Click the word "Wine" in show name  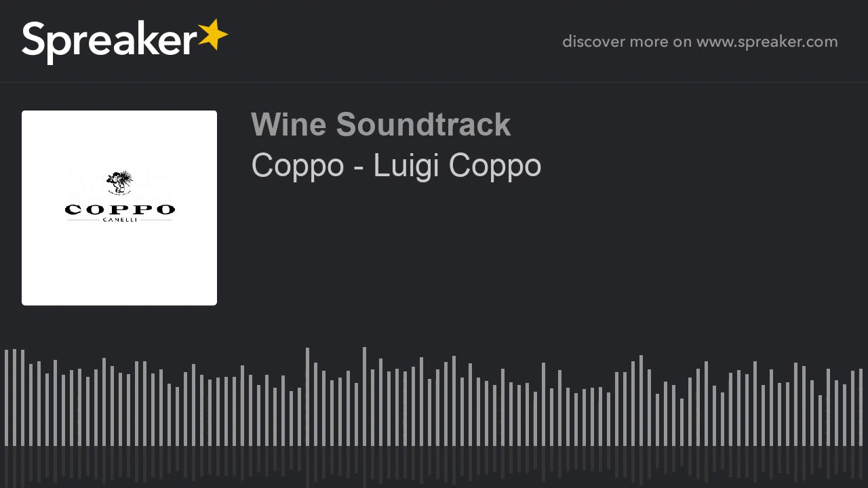289,125
